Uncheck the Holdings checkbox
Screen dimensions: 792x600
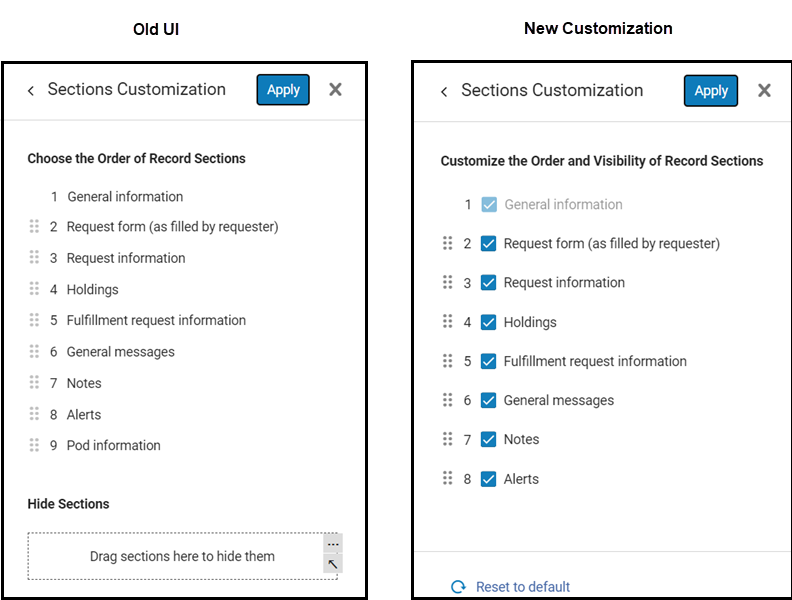489,322
